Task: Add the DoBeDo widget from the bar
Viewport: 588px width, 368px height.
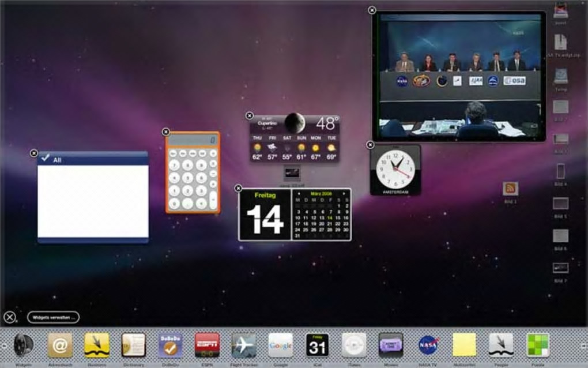Action: coord(170,345)
